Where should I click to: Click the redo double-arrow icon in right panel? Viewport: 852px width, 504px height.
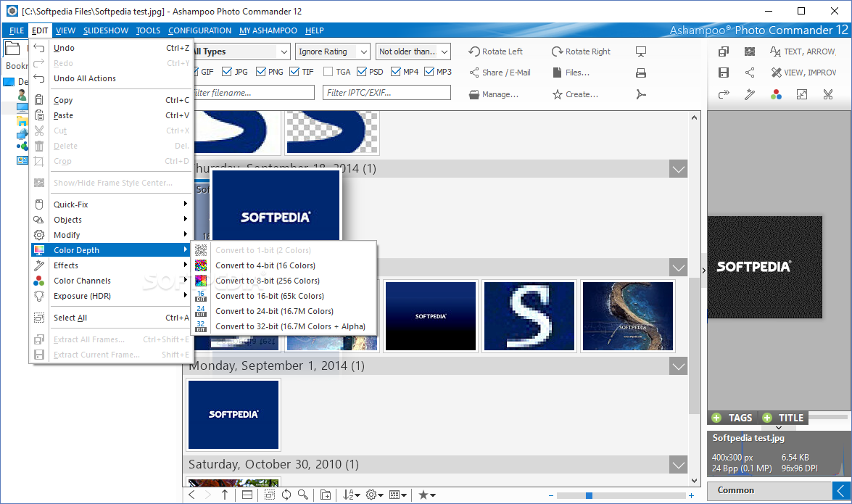[723, 94]
